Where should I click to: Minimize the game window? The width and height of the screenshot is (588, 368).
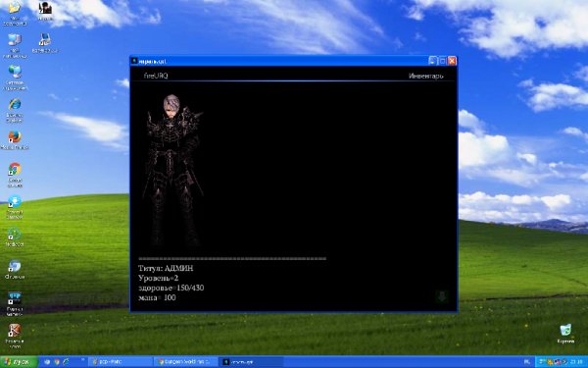[433, 61]
